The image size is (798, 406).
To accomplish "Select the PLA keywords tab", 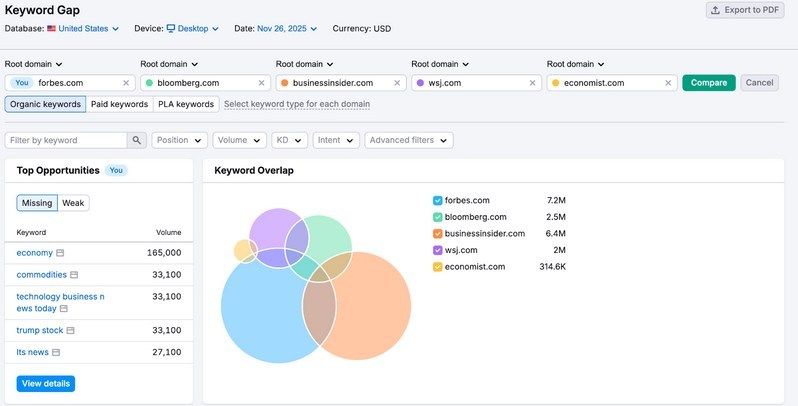I will click(x=186, y=104).
